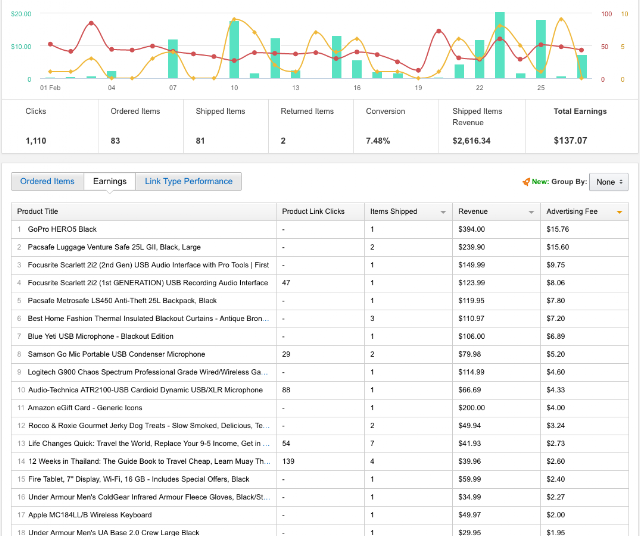Open the Group By dropdown
Viewport: 640px width, 536px height.
point(609,181)
